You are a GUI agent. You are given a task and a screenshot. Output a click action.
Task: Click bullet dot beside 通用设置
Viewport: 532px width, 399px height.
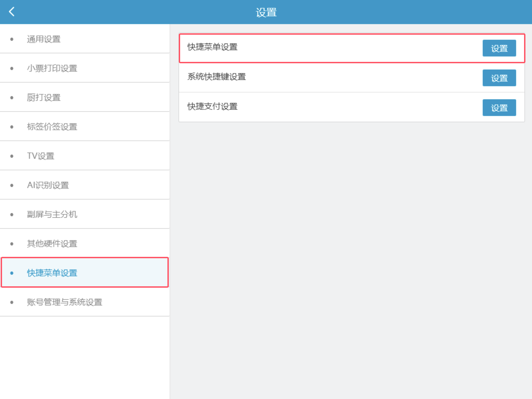click(x=12, y=39)
